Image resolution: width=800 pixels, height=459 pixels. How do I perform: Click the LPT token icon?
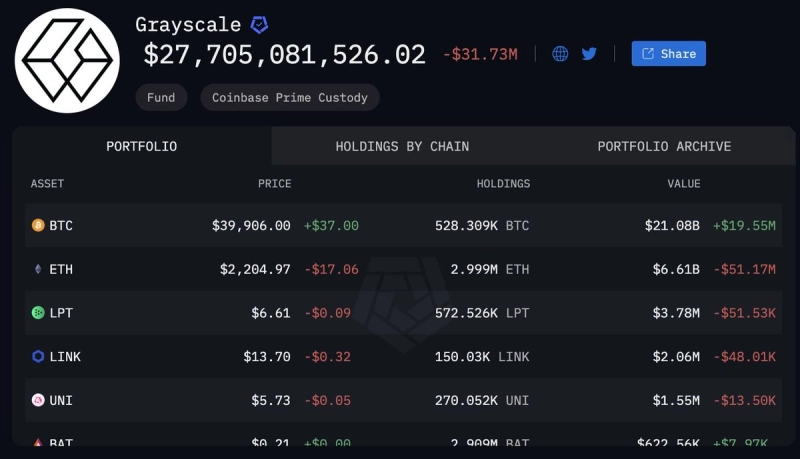pyautogui.click(x=39, y=313)
